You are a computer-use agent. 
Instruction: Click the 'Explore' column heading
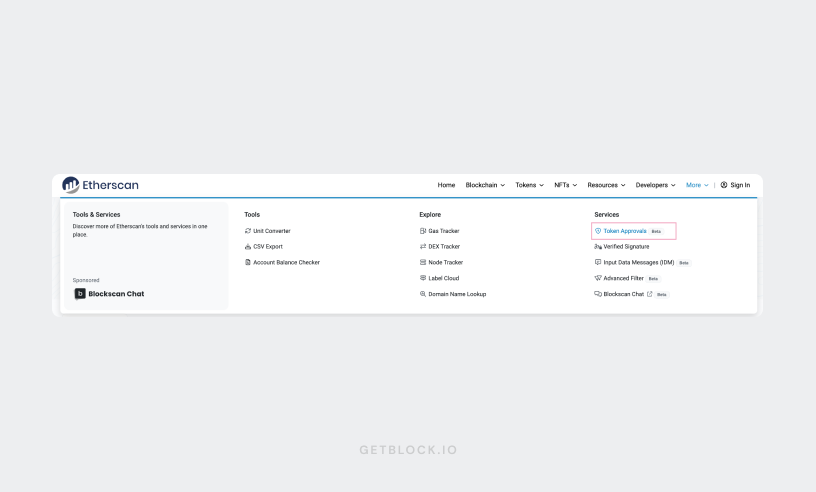430,215
